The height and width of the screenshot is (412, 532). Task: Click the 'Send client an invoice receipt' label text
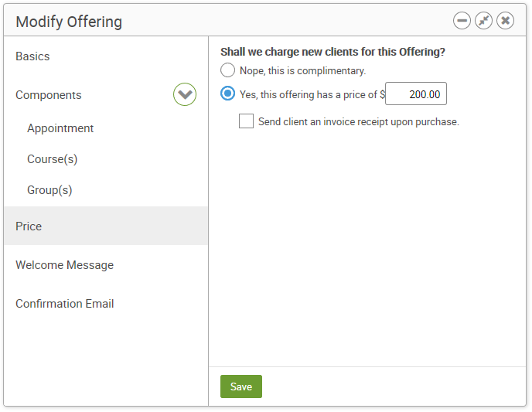[x=359, y=121]
